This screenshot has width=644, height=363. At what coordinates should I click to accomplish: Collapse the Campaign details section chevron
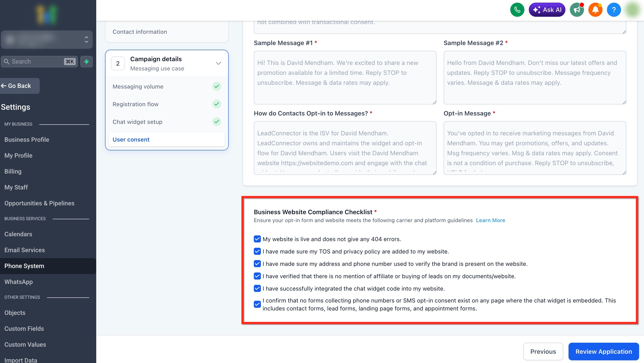click(218, 63)
